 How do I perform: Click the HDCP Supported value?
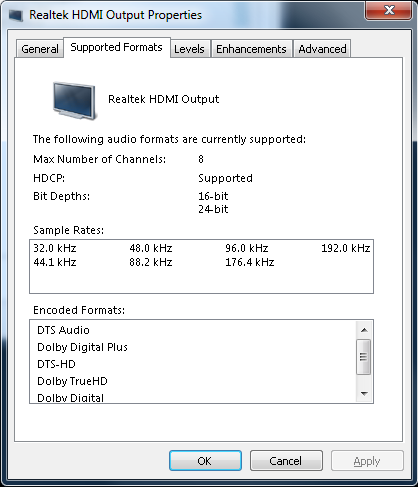[225, 178]
